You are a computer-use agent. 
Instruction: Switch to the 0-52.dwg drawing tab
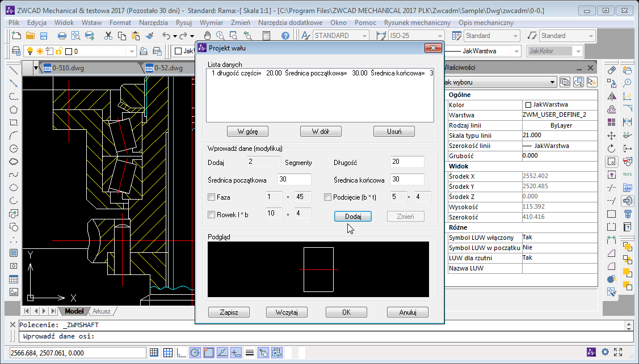coord(165,69)
